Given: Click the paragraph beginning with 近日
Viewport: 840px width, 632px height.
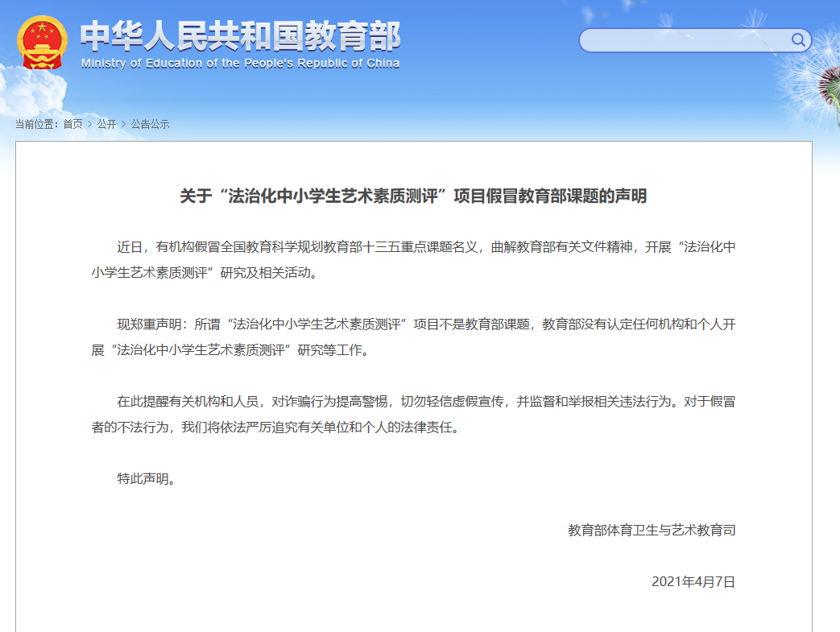Looking at the screenshot, I should 413,259.
